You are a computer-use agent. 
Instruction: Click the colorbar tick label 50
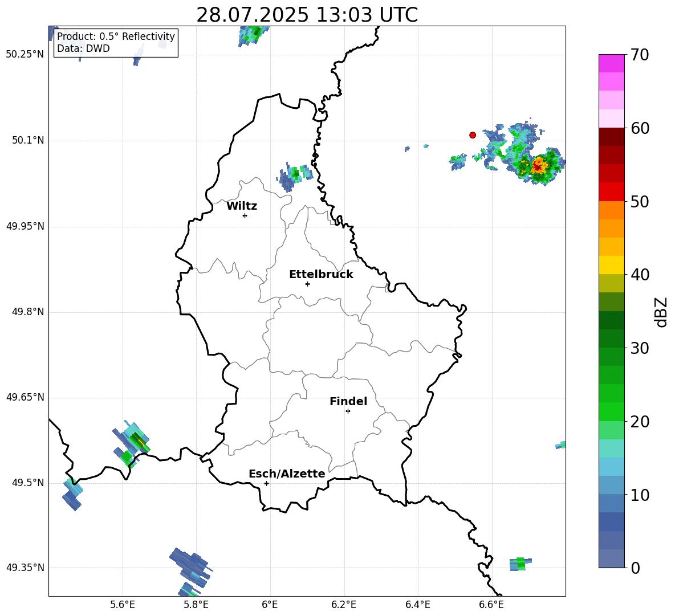coord(640,201)
